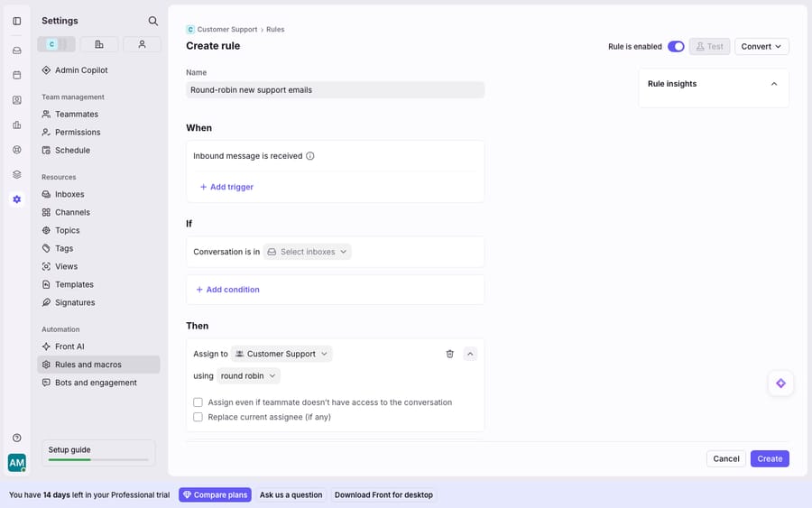The height and width of the screenshot is (508, 812).
Task: Open the round robin method dropdown
Action: pyautogui.click(x=248, y=376)
